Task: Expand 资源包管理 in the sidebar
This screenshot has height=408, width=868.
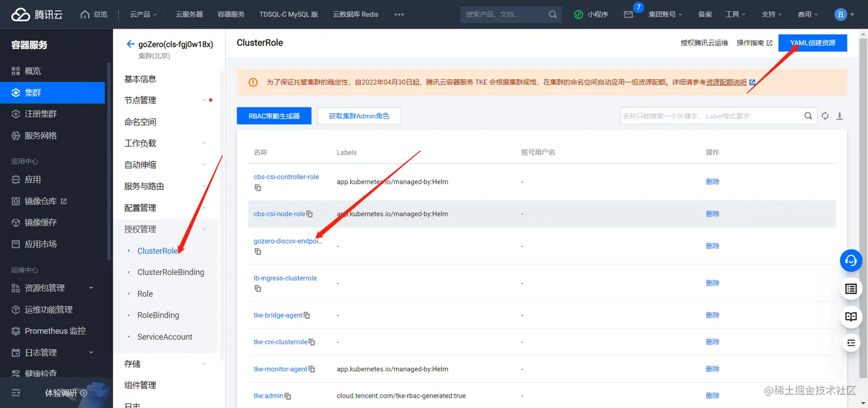Action: 52,288
